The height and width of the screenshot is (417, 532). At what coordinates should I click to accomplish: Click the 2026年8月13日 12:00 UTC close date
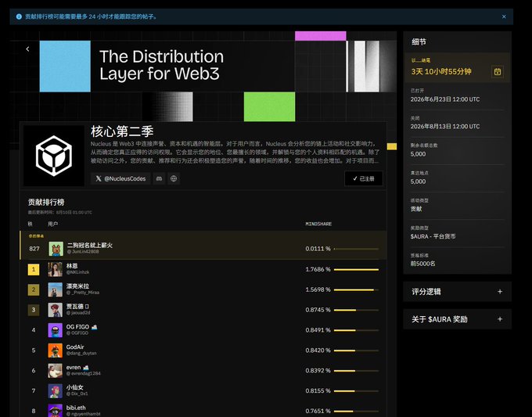445,127
